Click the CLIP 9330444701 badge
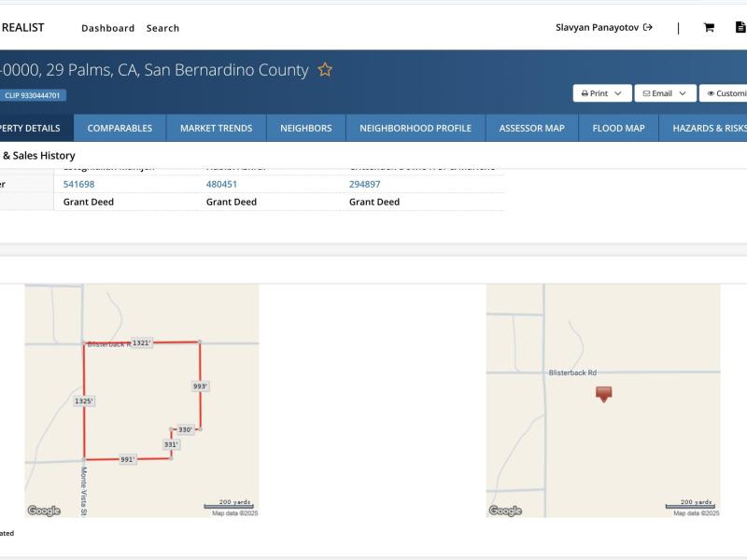The image size is (747, 560). pyautogui.click(x=33, y=95)
